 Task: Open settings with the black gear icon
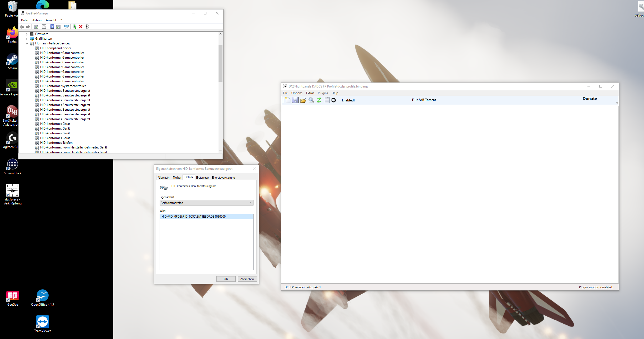pyautogui.click(x=333, y=100)
